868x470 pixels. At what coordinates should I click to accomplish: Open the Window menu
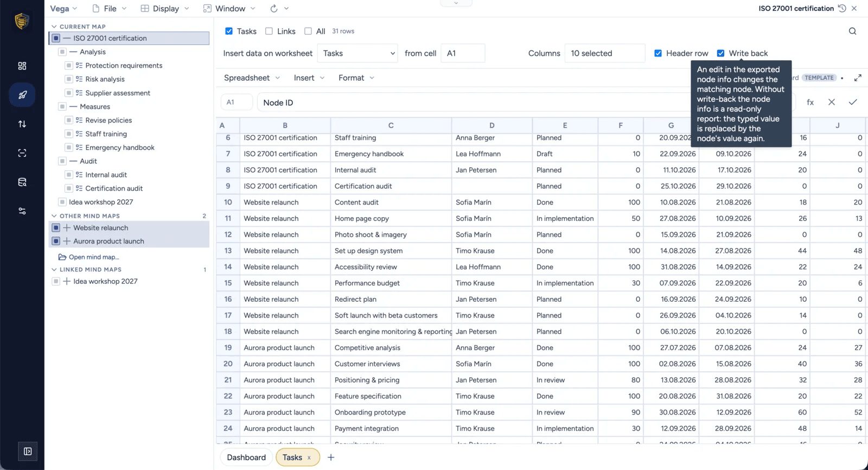pos(229,9)
